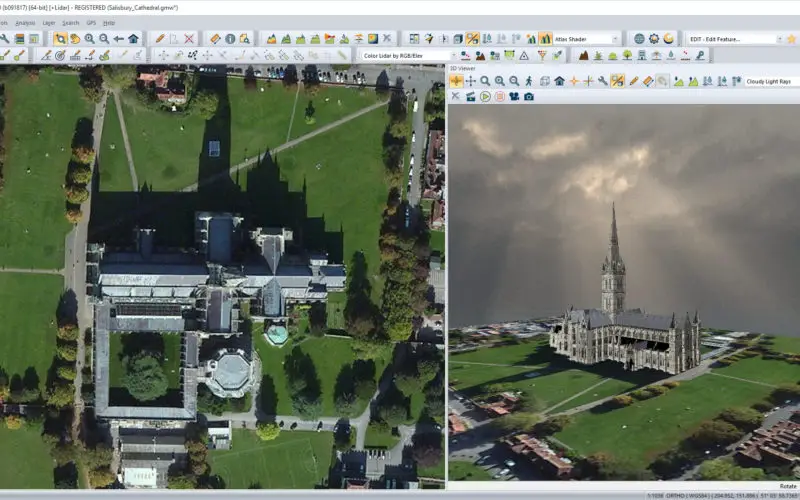Click Zoom Out magnifier in 3D Viewer
The image size is (800, 500).
point(514,81)
